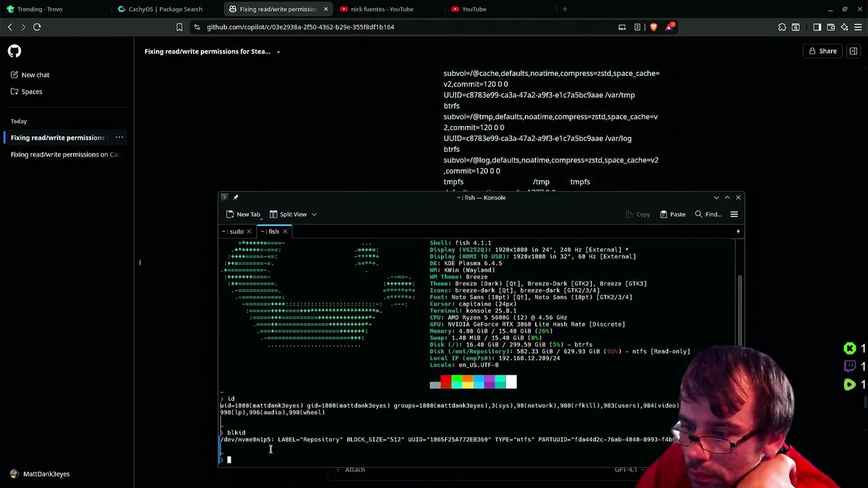Open the Brave Wallet icon
Viewport: 868px width, 488px height.
pos(831,27)
